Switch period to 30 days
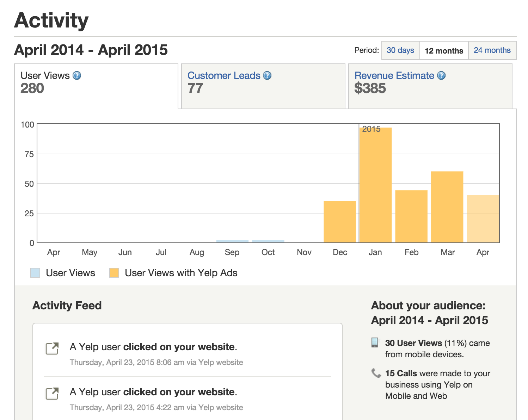This screenshot has height=420, width=528. [400, 50]
